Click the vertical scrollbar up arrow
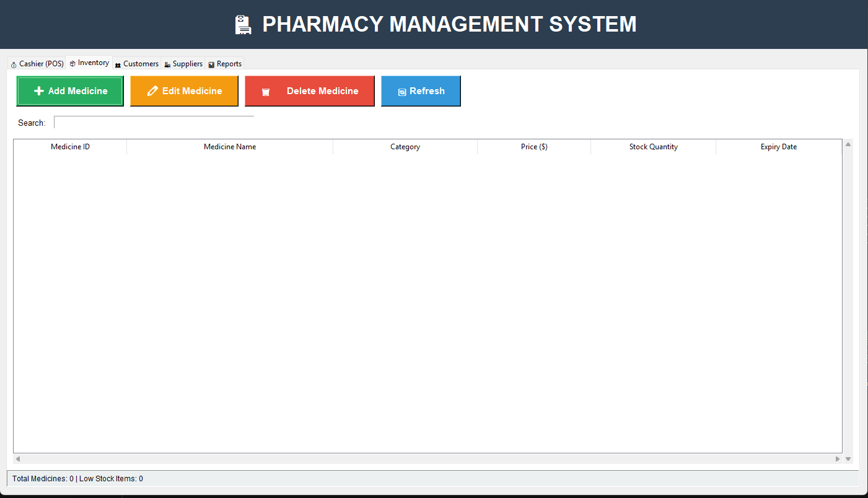The width and height of the screenshot is (868, 498). [x=848, y=143]
